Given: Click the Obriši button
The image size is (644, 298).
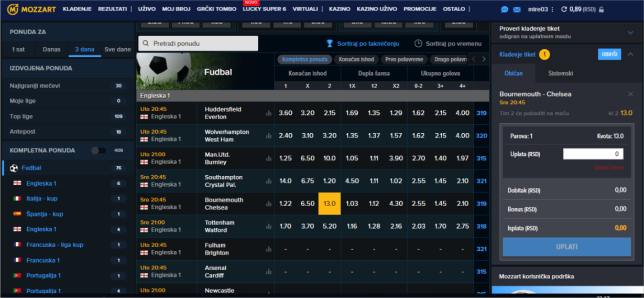Looking at the screenshot, I should [609, 55].
